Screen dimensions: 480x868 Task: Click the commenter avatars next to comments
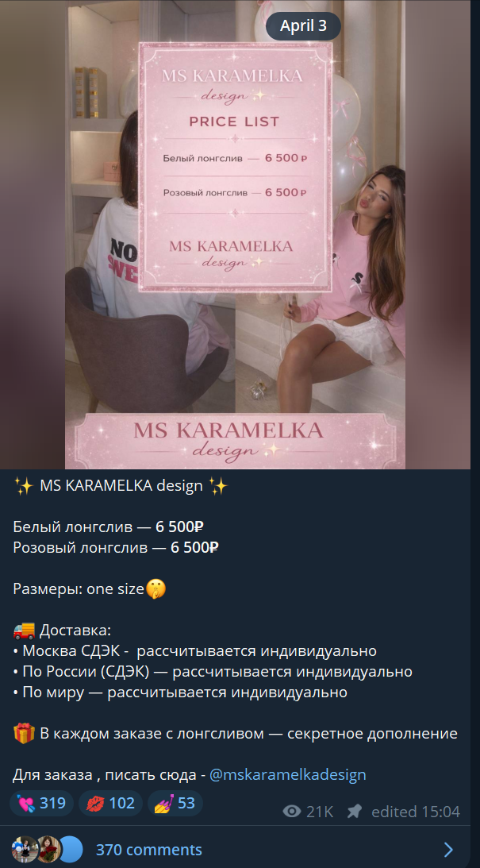pyautogui.click(x=48, y=849)
